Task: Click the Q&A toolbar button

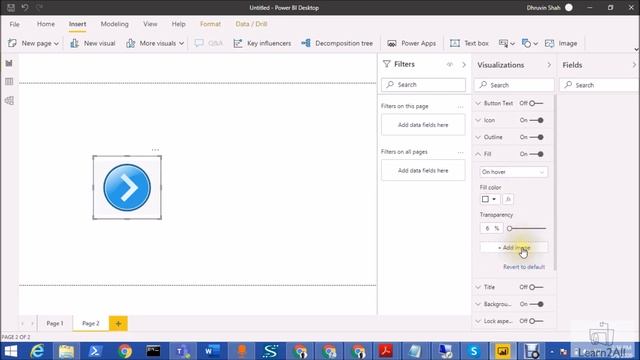Action: tap(209, 43)
